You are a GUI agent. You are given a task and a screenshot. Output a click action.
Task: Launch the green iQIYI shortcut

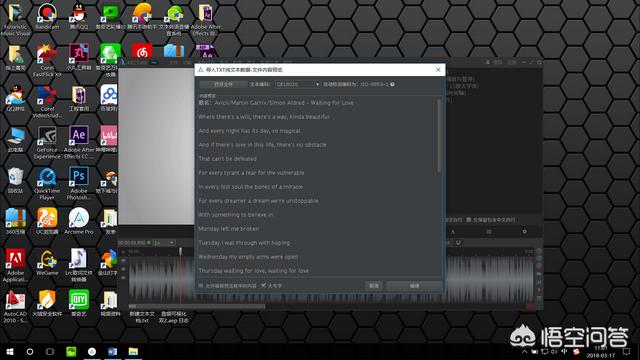coord(78,303)
